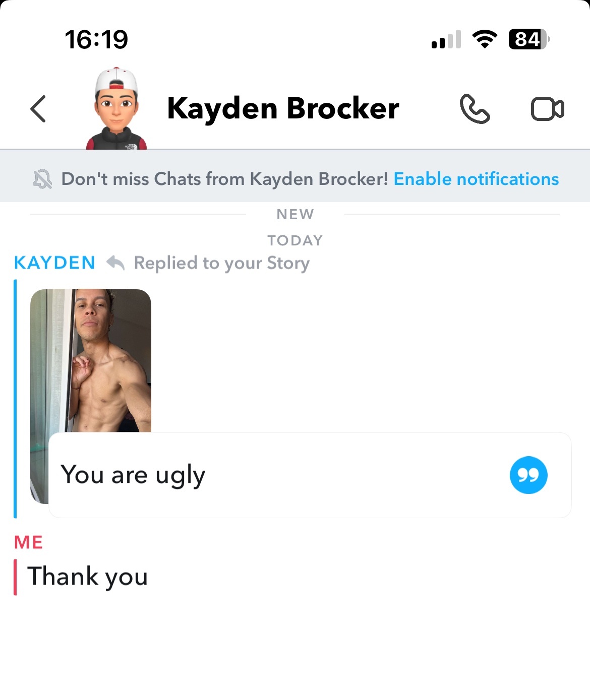The width and height of the screenshot is (590, 700).
Task: Tap the blue quote icon on message
Action: 528,475
